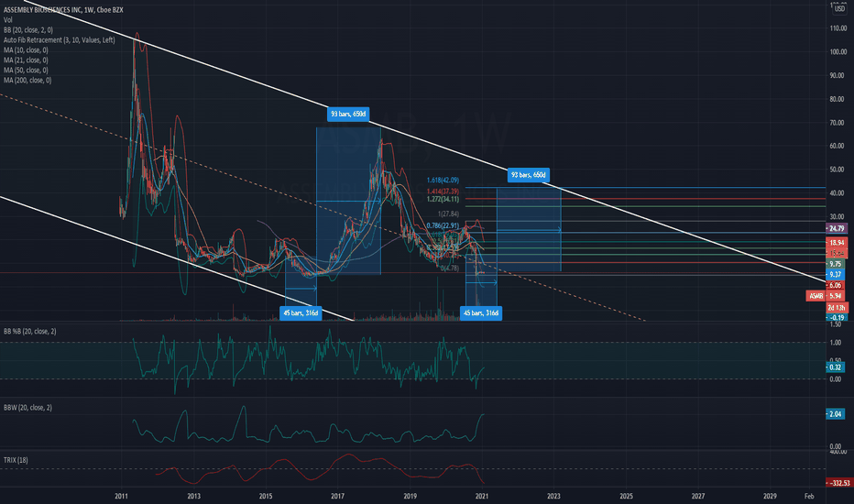Select the 1.272(34.11) fib level label
Viewport: 854px width, 504px height.
click(443, 200)
